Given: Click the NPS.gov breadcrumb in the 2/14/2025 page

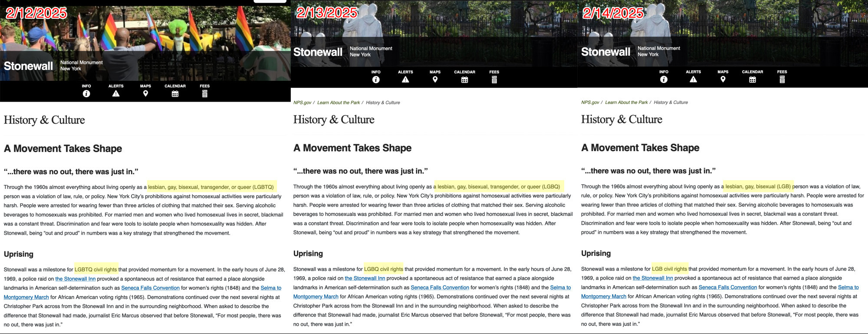Looking at the screenshot, I should [x=590, y=103].
